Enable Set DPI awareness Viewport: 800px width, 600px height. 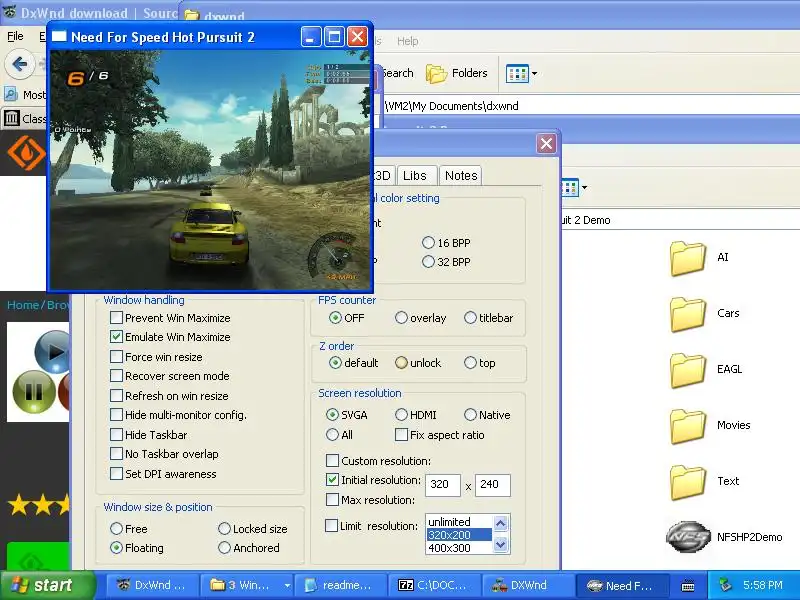(x=116, y=473)
